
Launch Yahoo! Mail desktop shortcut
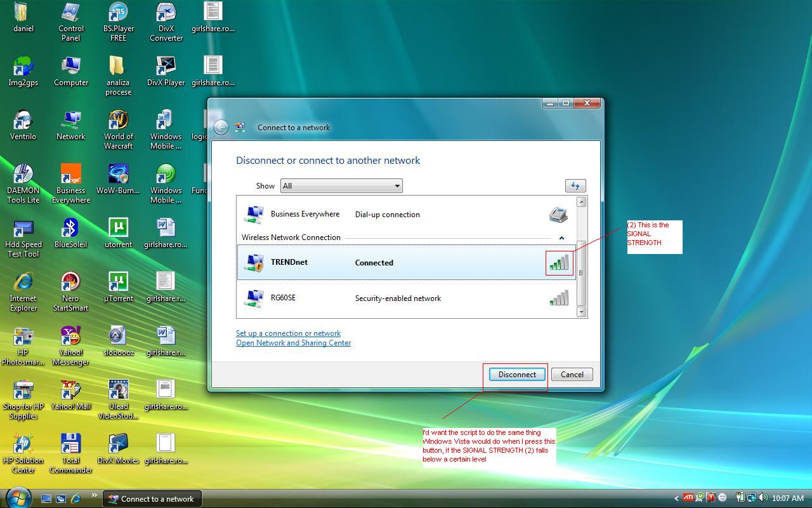coord(71,395)
